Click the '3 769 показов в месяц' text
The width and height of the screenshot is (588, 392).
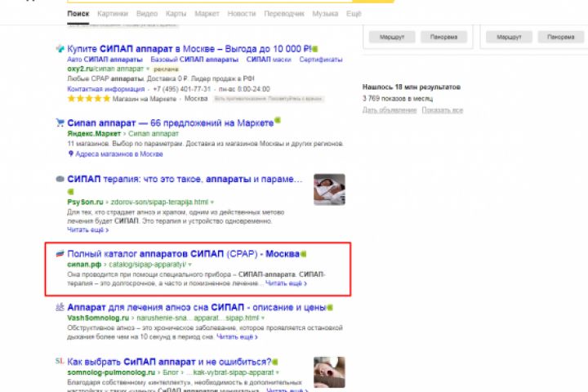(398, 99)
